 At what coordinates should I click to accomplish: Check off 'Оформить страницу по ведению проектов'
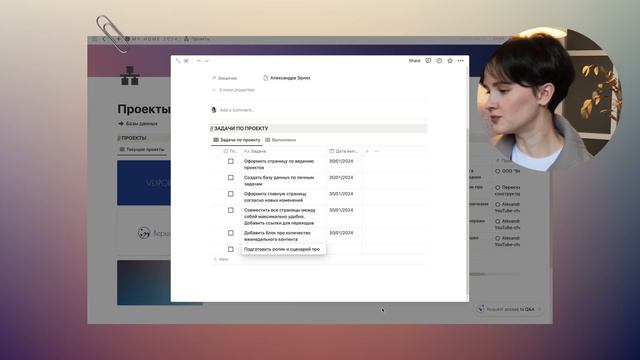coord(231,161)
